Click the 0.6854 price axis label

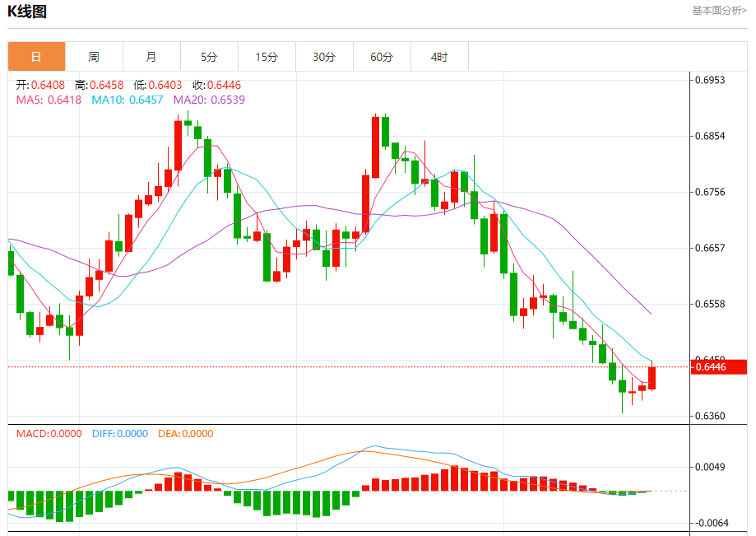(710, 136)
